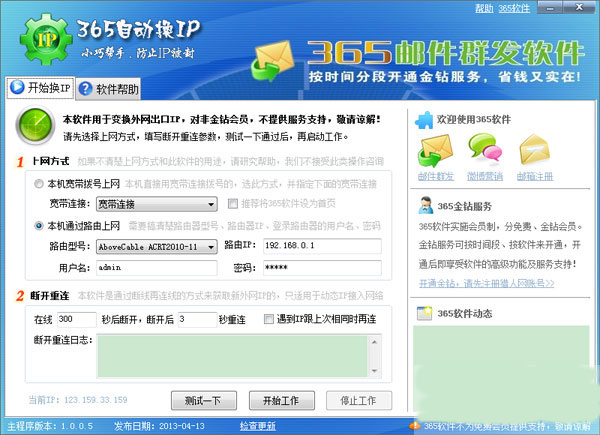Click the log scrollbar up arrow
This screenshot has height=435, width=600.
[x=374, y=342]
